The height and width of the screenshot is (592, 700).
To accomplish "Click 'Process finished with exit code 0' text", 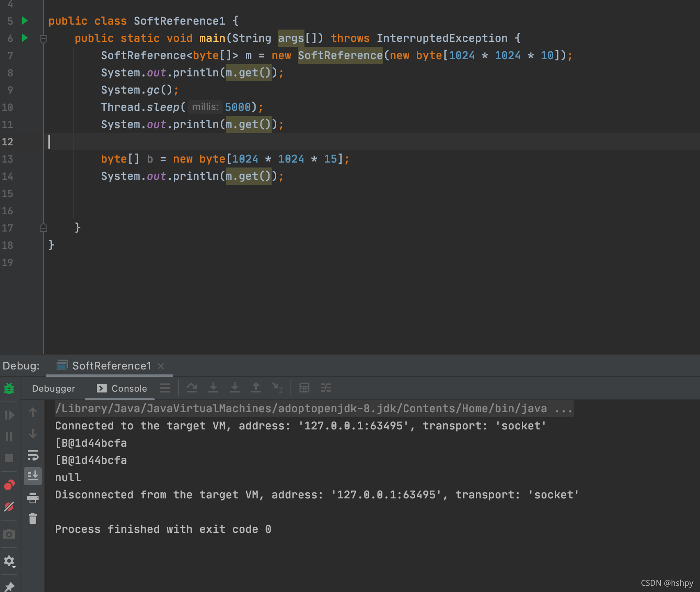I will [163, 529].
